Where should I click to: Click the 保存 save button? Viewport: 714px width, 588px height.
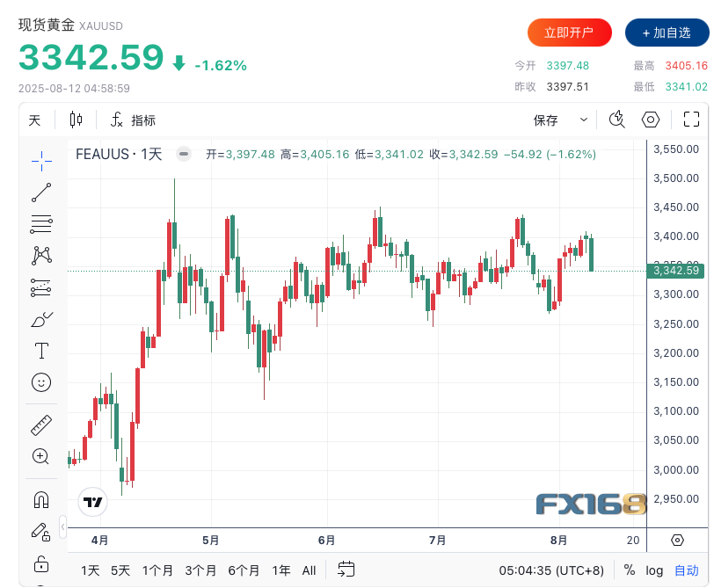click(545, 120)
